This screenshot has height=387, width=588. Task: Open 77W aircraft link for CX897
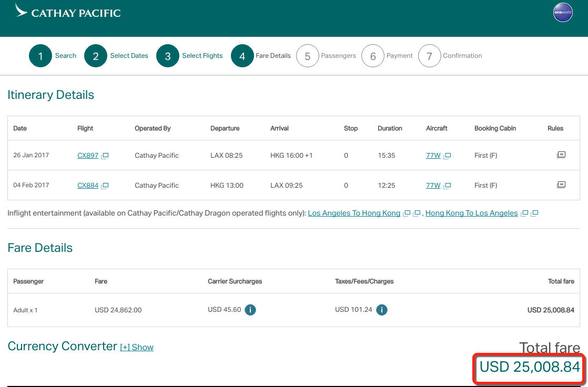433,155
